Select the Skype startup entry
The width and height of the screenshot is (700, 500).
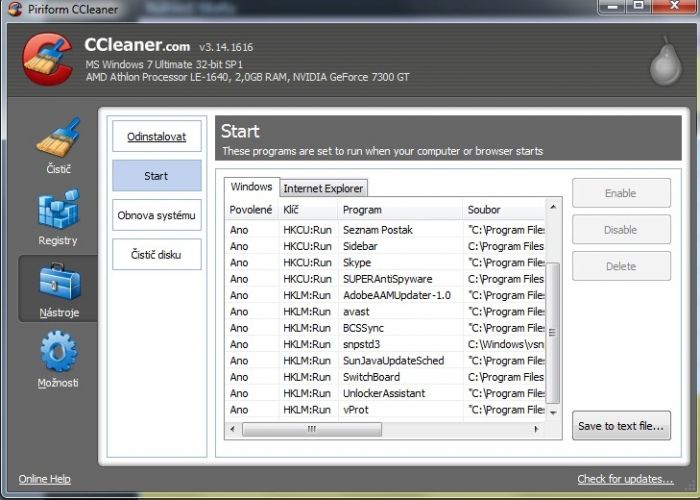point(385,262)
